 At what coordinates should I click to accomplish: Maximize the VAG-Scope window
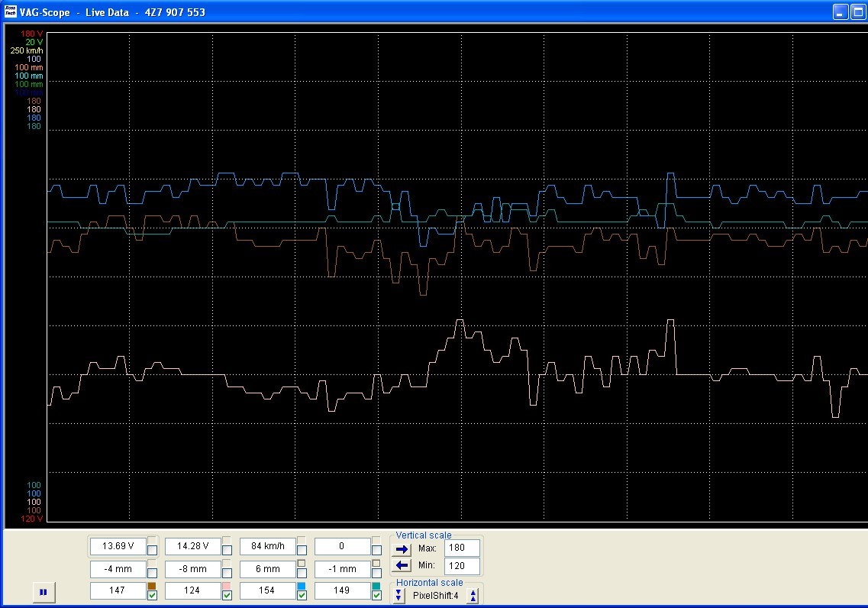pos(858,12)
